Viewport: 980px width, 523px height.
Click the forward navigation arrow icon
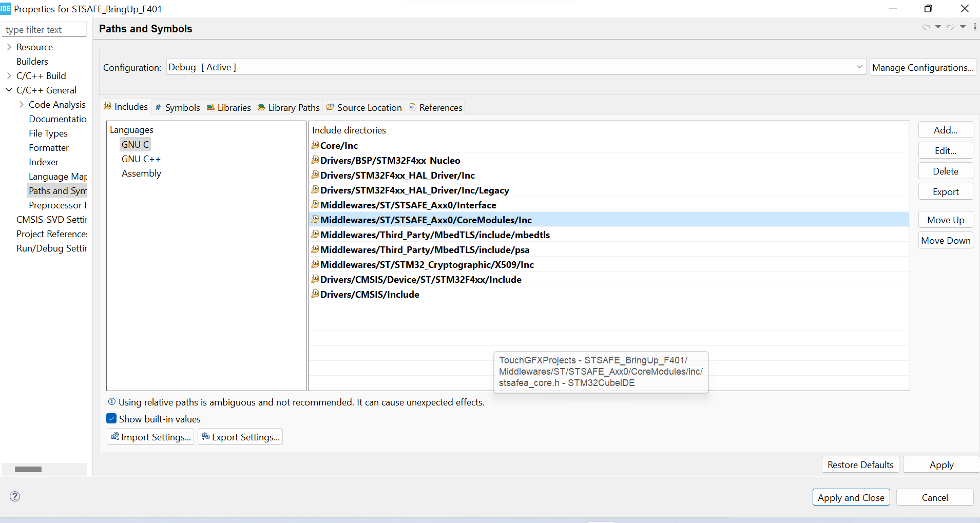point(951,27)
